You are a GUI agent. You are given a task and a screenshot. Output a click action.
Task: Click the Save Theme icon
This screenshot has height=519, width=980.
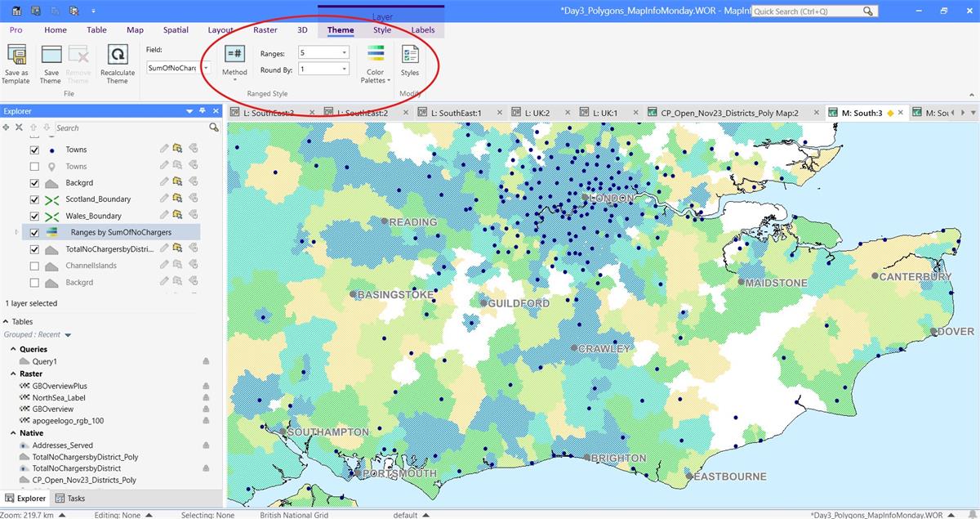(x=51, y=55)
